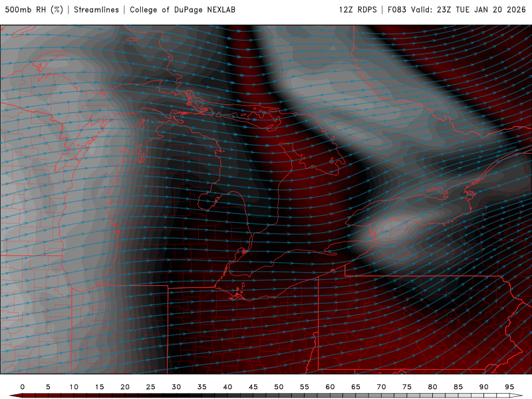
Task: Click legend value '30'
Action: pyautogui.click(x=176, y=387)
